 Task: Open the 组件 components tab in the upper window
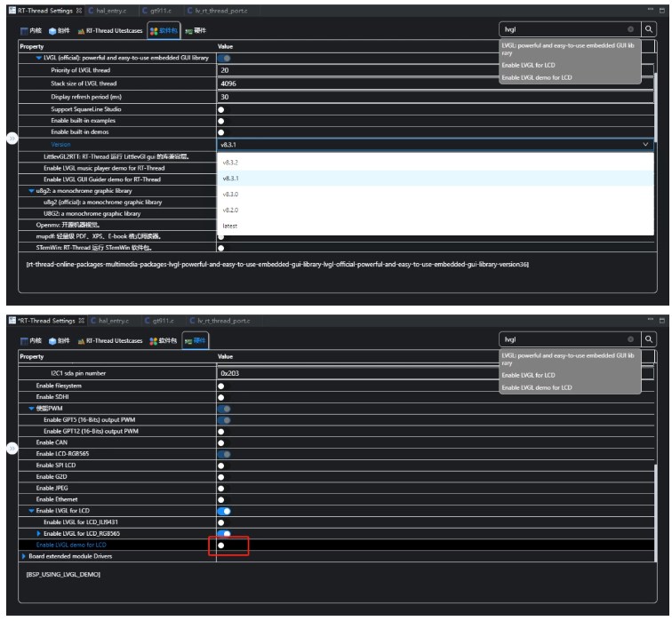coord(60,30)
